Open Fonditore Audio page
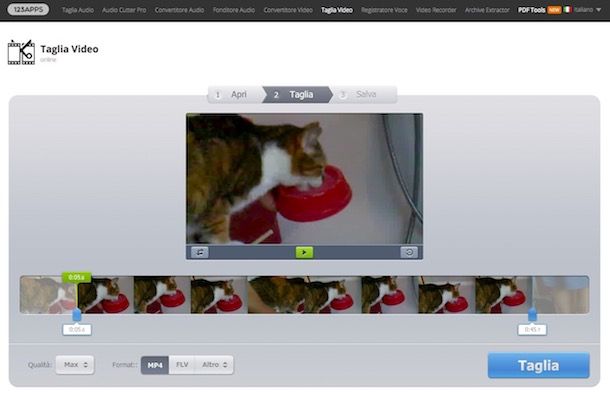Viewport: 610px width, 402px height. (234, 10)
